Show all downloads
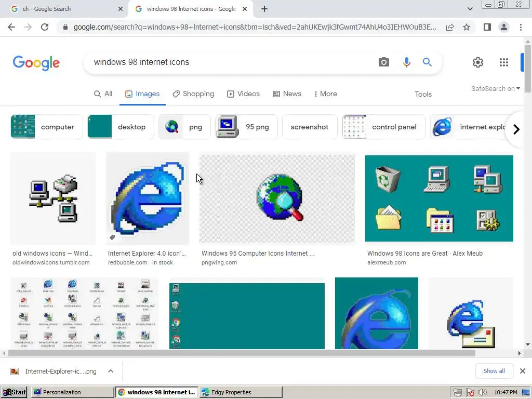The image size is (532, 399). click(x=494, y=371)
